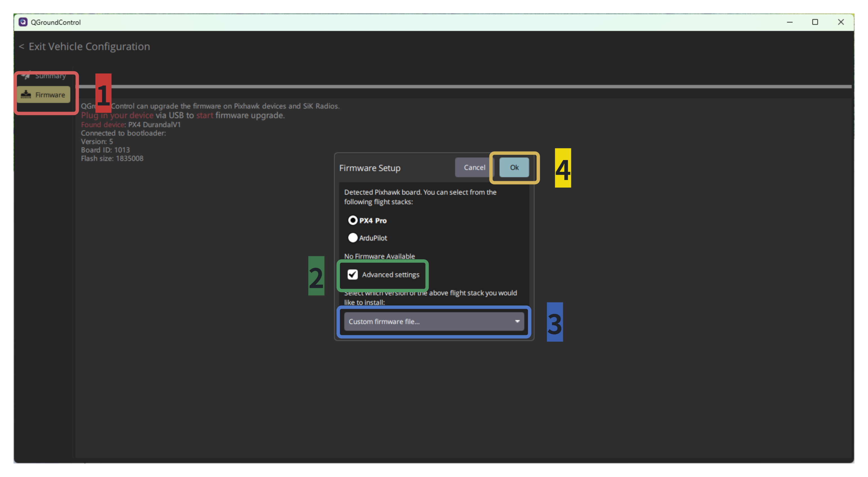The image size is (868, 477).
Task: Click the Firmware download icon in sidebar
Action: pyautogui.click(x=26, y=95)
